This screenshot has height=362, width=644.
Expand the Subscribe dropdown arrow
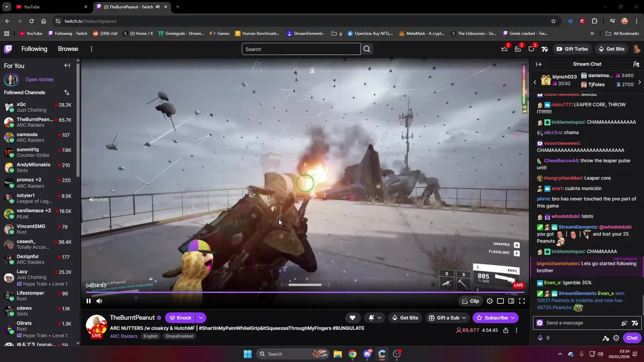point(512,318)
